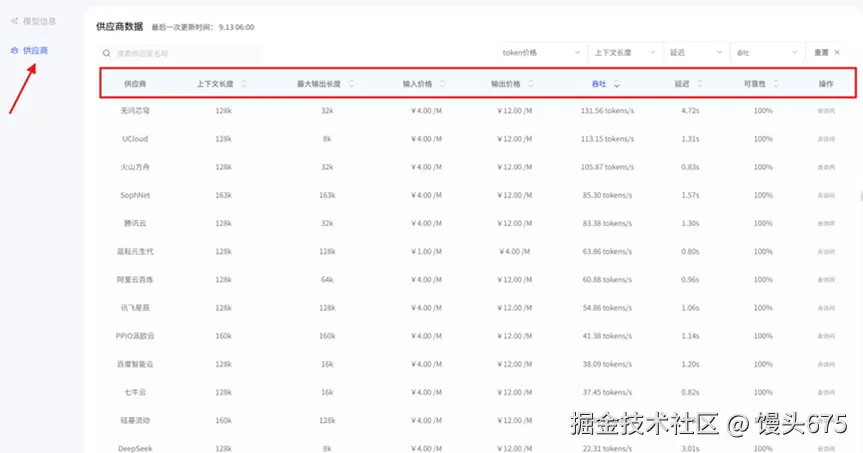863x453 pixels.
Task: Focus the supplier name search field
Action: [179, 53]
